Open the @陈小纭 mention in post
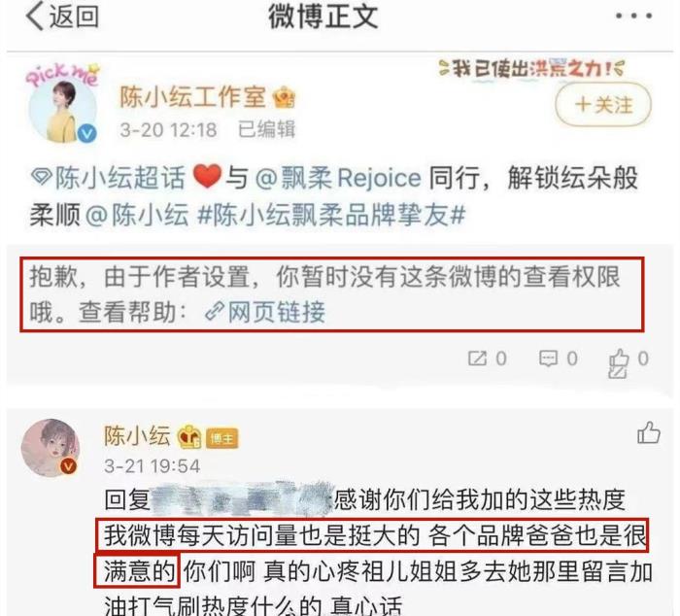Viewport: 680px width, 616px height. pos(138,215)
